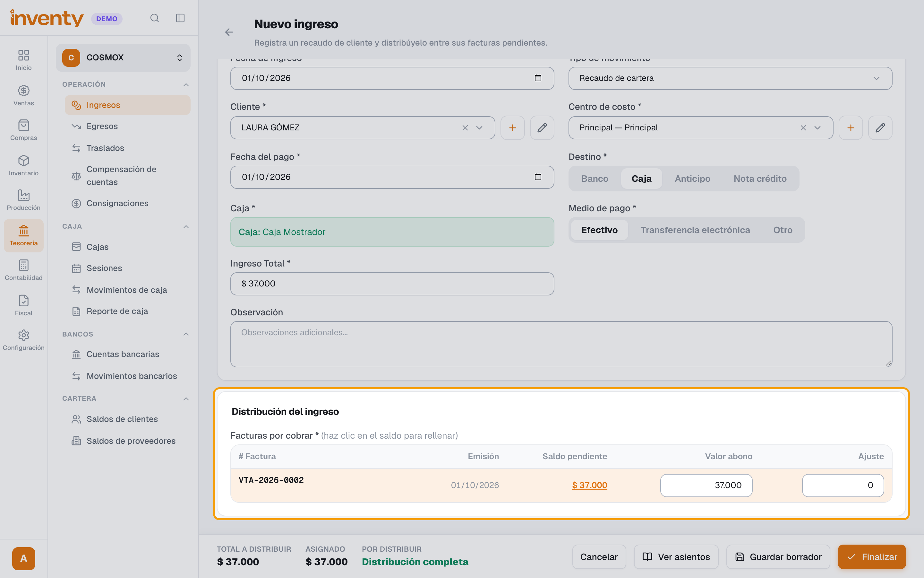Click the Finalizar button

(872, 556)
